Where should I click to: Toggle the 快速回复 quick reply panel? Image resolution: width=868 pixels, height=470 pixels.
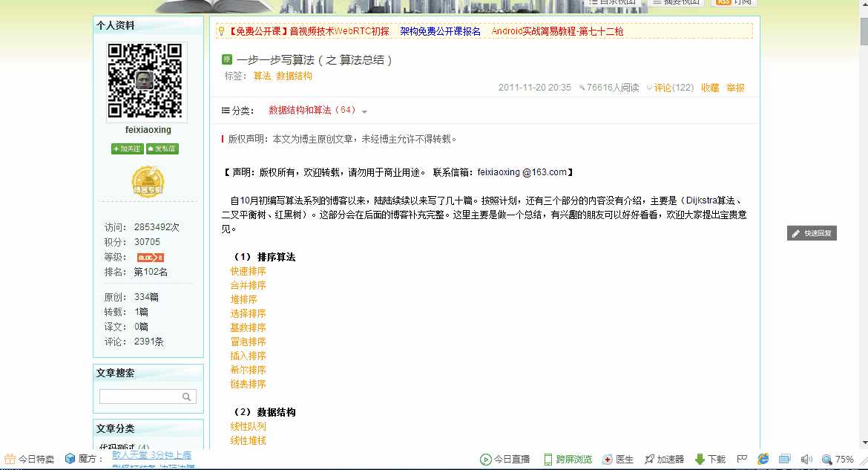812,232
